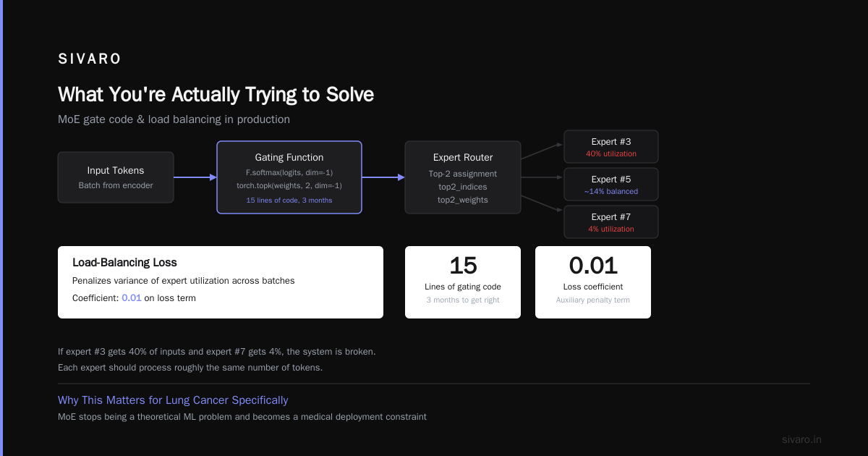Click the 0.01 coefficient value in loss card
This screenshot has height=456, width=868.
coord(132,298)
